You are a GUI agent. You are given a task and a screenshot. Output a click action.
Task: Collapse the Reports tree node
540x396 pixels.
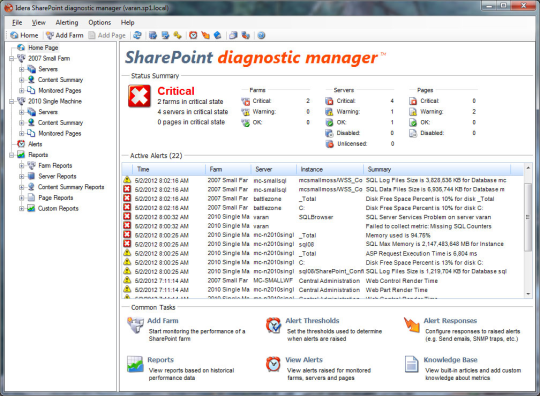coord(12,155)
